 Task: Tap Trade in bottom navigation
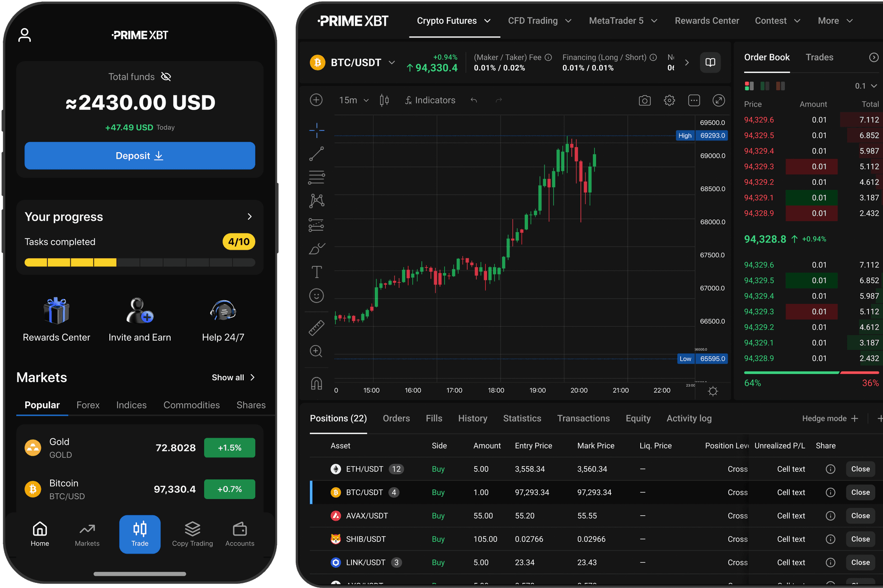pos(140,534)
